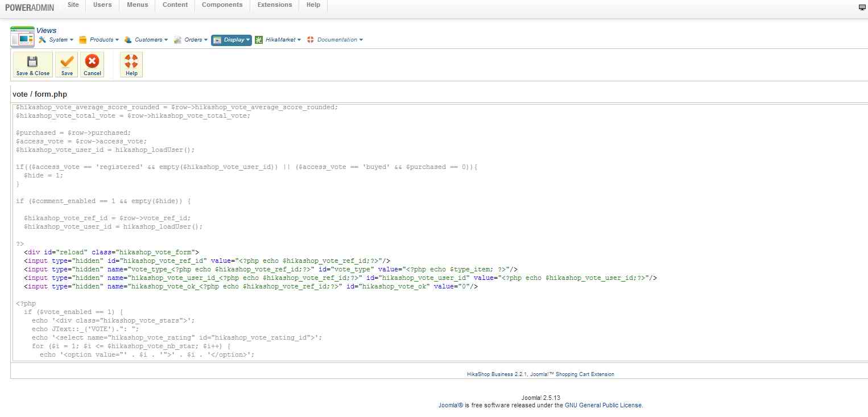Click the Save & Close floppy disk icon
This screenshot has width=868, height=417.
click(x=32, y=61)
